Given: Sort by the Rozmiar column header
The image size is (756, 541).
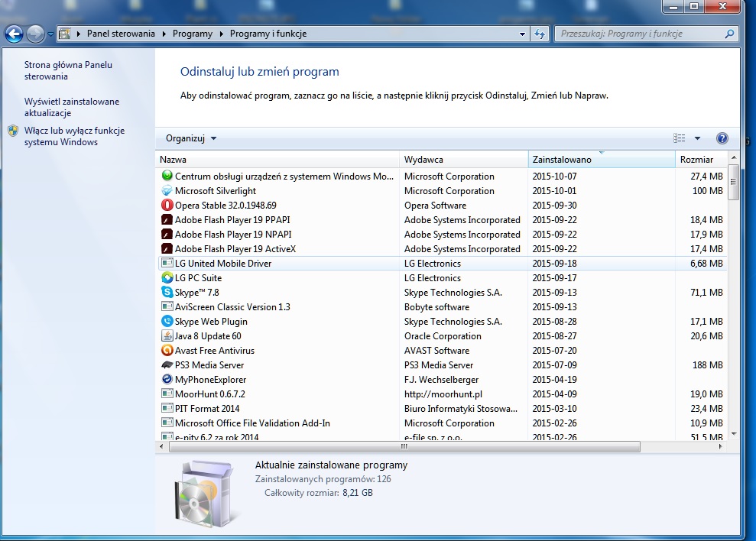Looking at the screenshot, I should click(702, 160).
